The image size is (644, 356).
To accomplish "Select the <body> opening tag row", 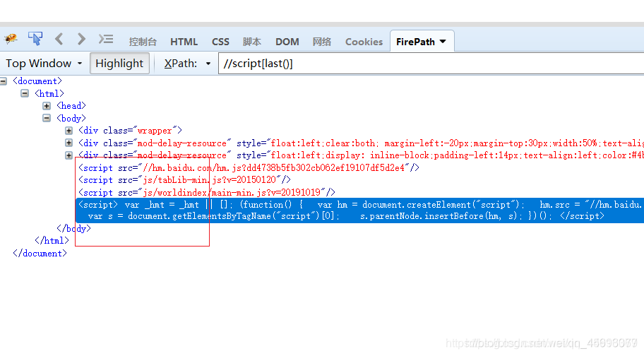I will pos(71,118).
